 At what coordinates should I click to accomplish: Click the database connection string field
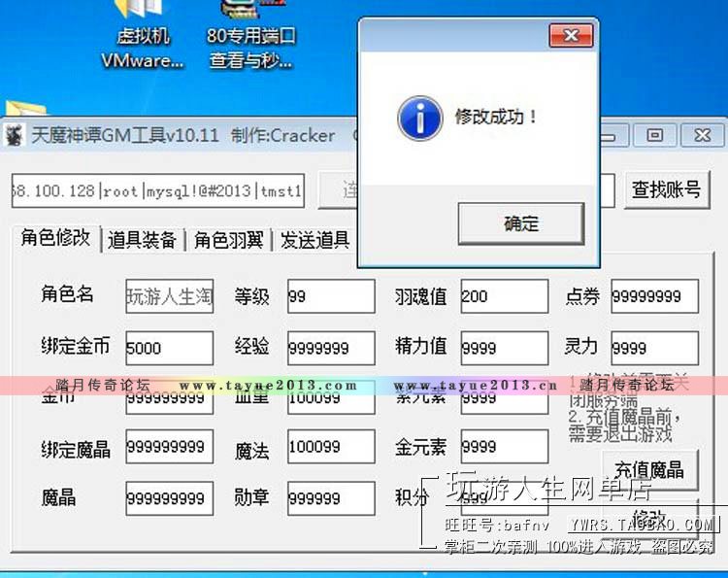158,191
